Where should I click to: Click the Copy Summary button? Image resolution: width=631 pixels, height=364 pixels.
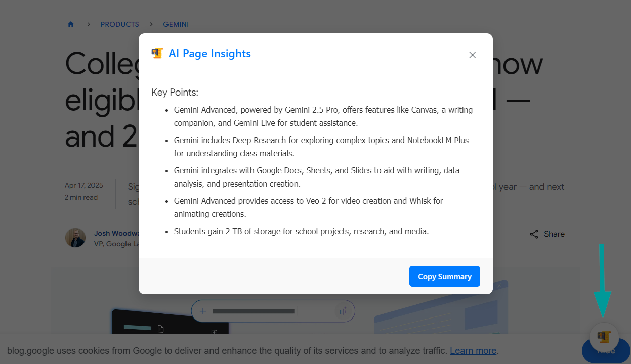pos(444,276)
